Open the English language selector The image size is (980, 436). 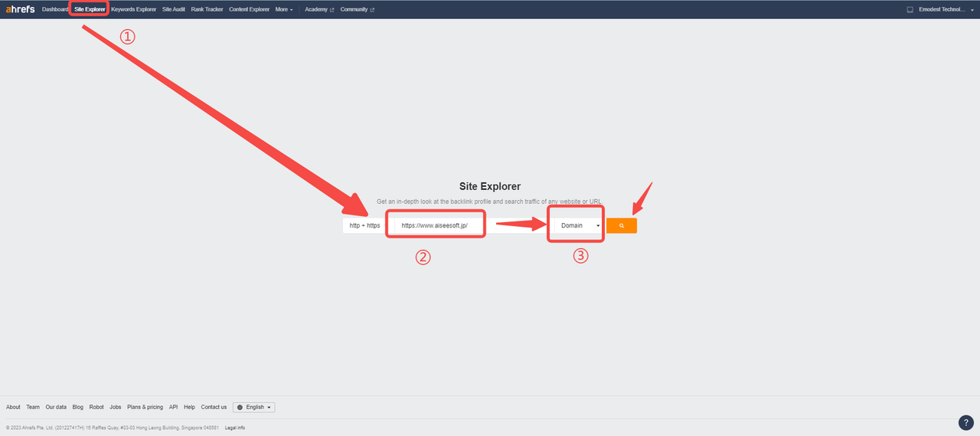coord(253,407)
